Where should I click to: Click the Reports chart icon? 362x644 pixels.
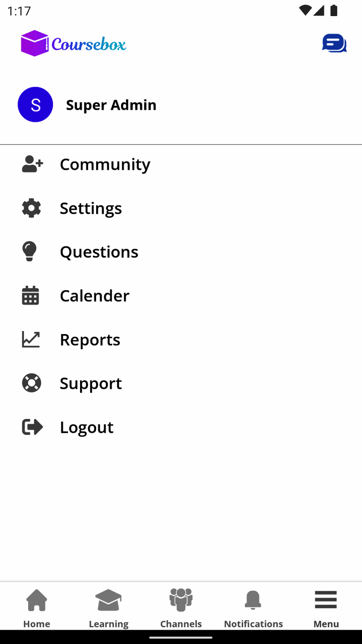[31, 339]
